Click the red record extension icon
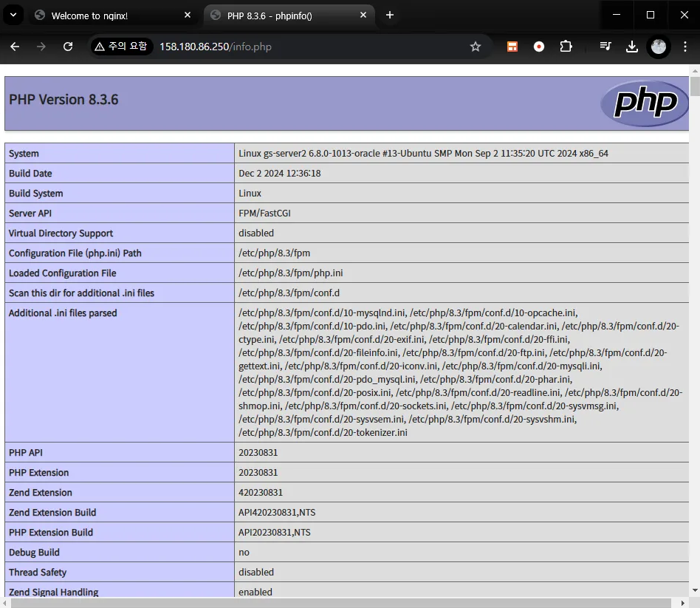The height and width of the screenshot is (608, 700). 539,47
